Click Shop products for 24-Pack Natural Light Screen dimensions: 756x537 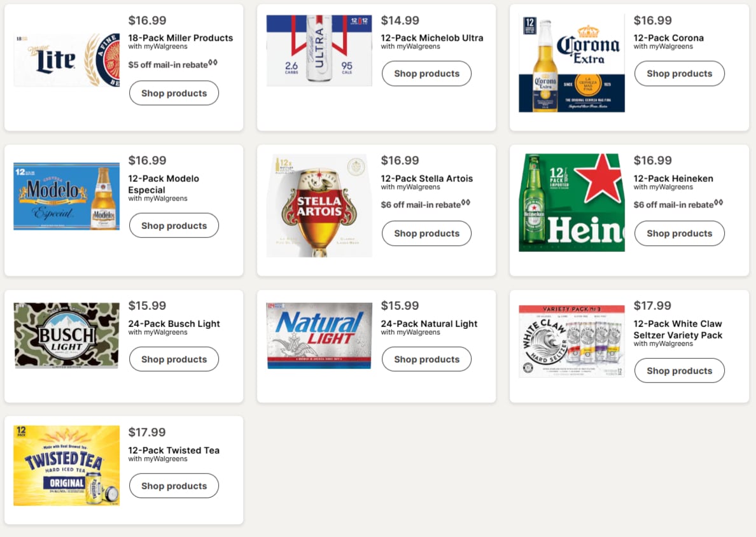click(427, 359)
